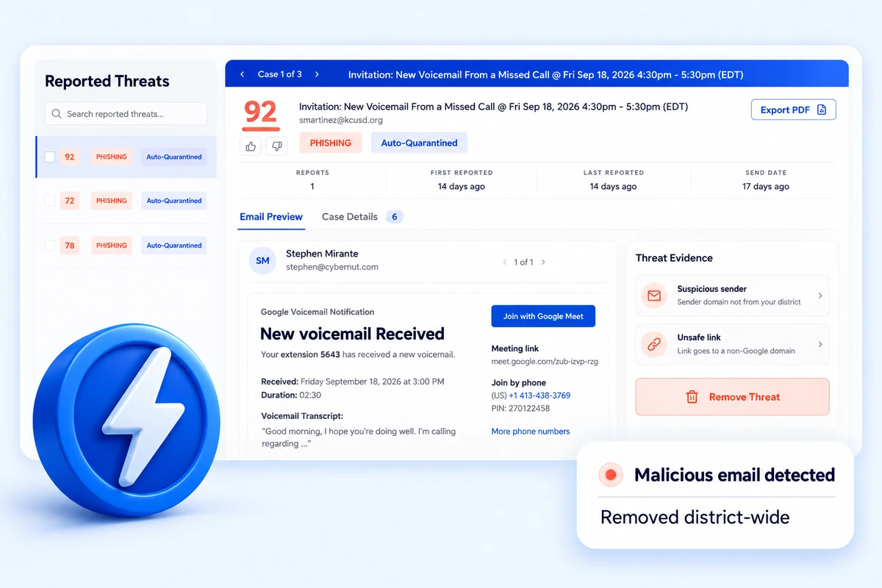This screenshot has height=588, width=882.
Task: Expand the Unsafe link evidence chevron
Action: 820,344
